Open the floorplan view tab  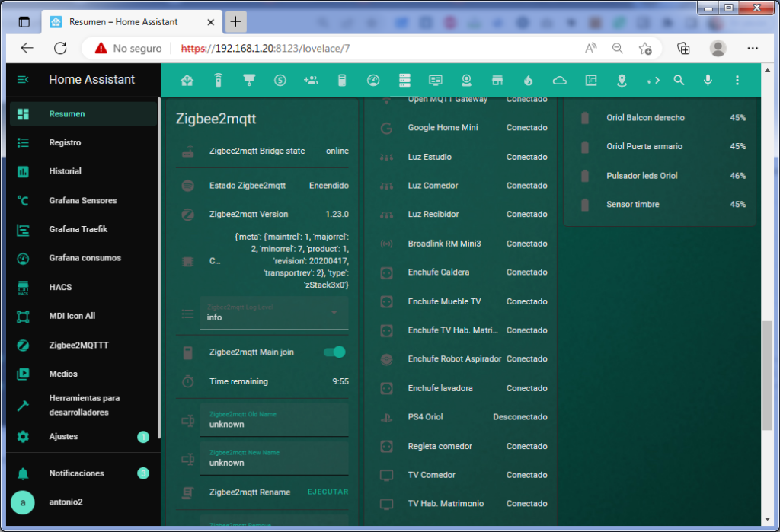pyautogui.click(x=591, y=80)
